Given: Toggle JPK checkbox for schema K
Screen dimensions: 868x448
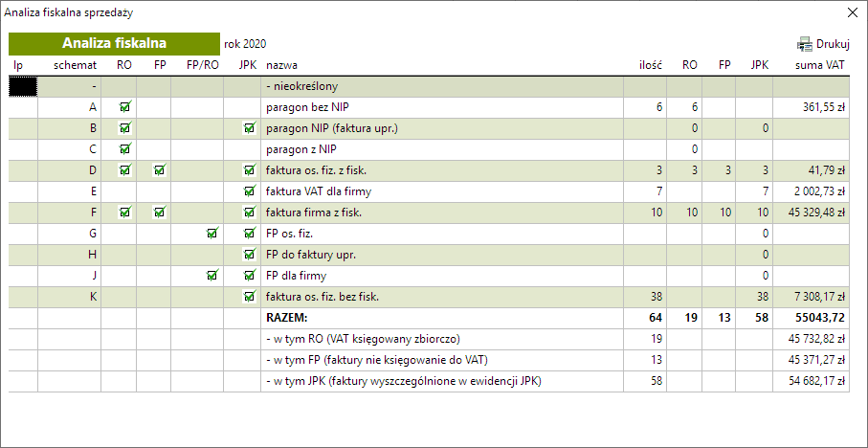Looking at the screenshot, I should pyautogui.click(x=249, y=297).
